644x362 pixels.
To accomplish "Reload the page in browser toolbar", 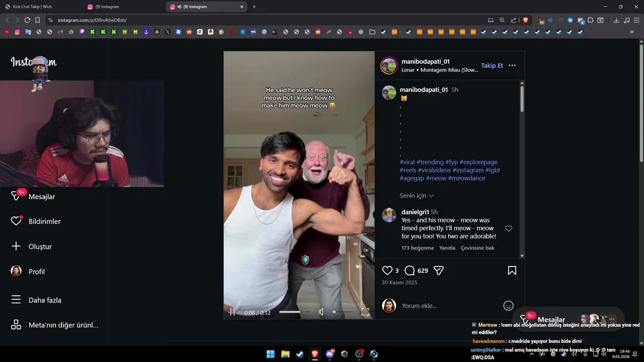I will 27,20.
